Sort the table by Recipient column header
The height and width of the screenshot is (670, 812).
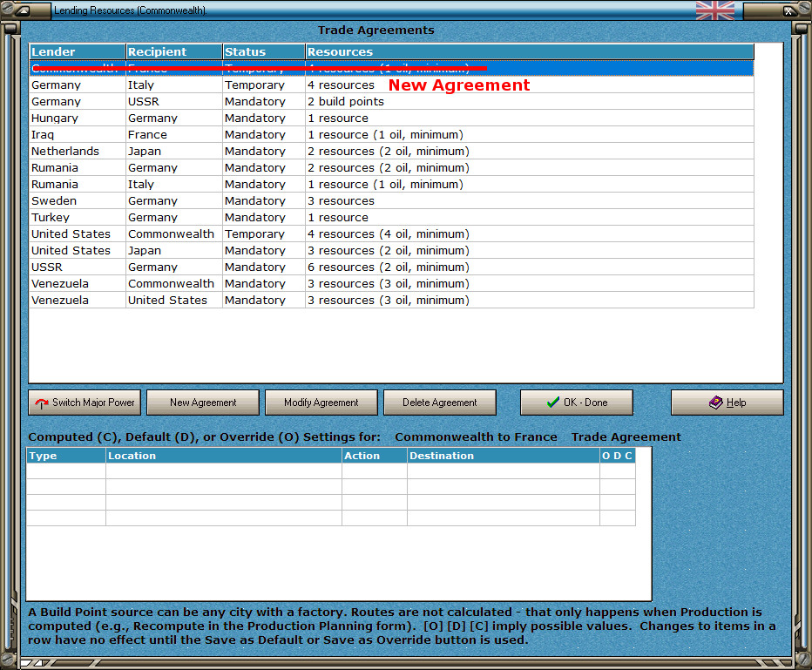tap(174, 51)
